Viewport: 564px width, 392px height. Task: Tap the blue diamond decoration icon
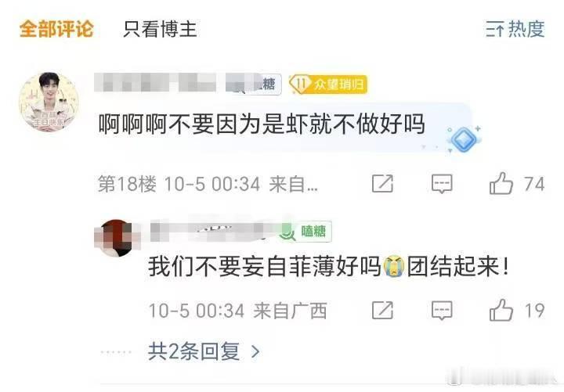(463, 139)
